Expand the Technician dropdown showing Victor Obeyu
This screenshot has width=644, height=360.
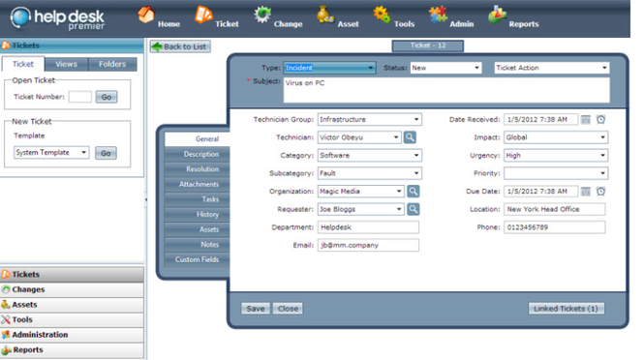coord(359,137)
